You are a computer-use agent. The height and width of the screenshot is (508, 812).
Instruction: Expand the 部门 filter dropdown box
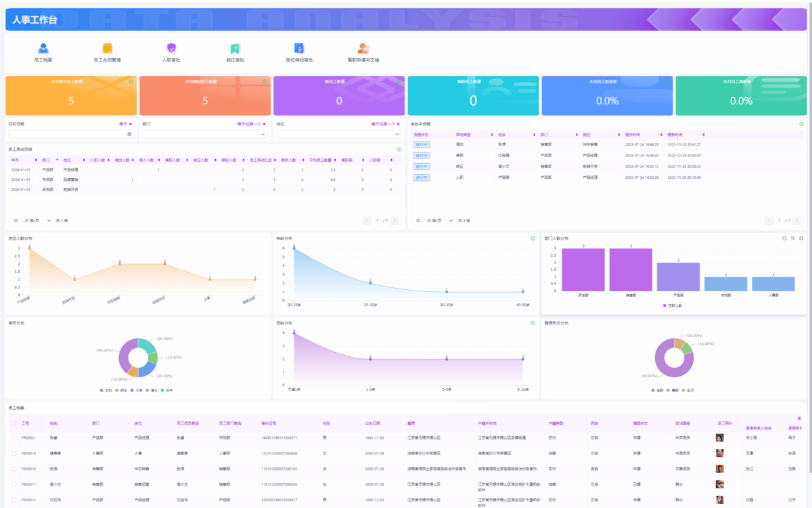click(x=204, y=135)
